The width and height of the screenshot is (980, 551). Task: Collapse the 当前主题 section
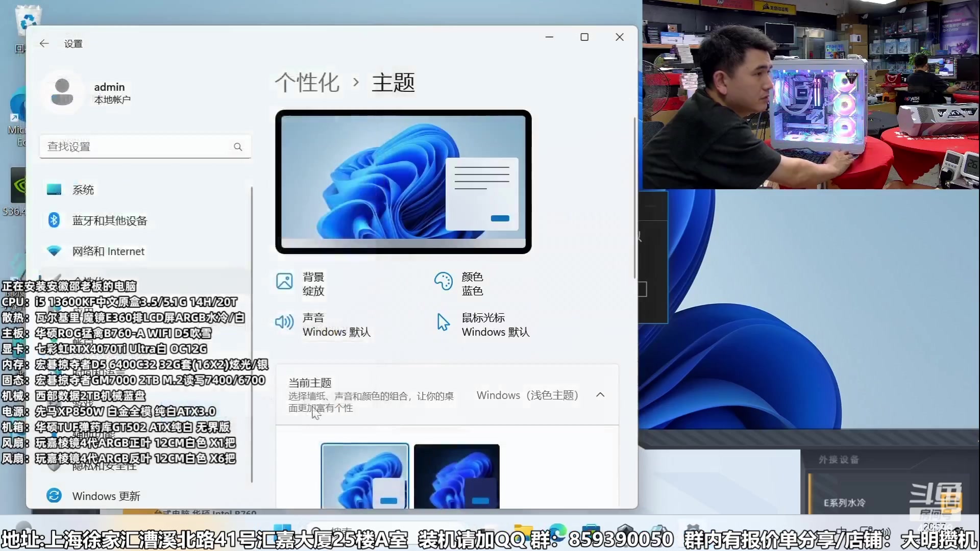[x=600, y=395]
